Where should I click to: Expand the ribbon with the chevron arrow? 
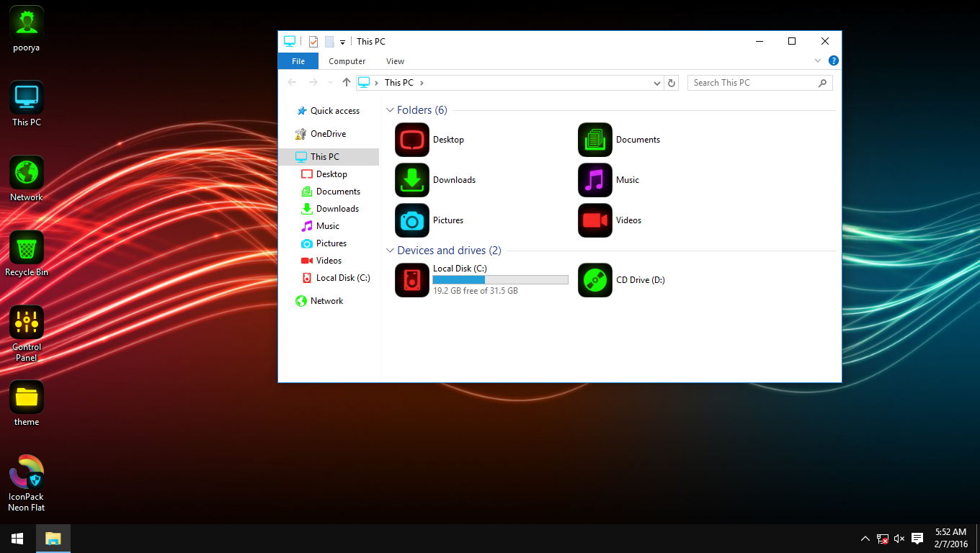(x=817, y=60)
